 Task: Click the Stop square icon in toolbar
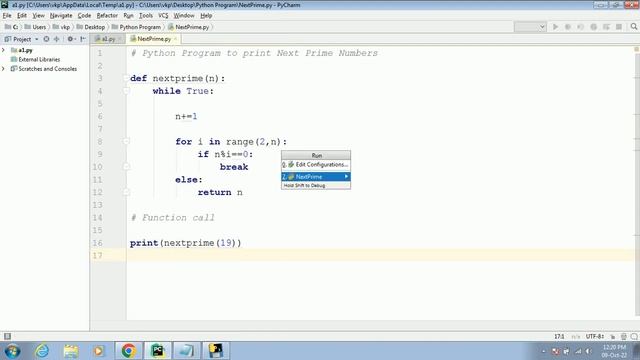point(619,27)
